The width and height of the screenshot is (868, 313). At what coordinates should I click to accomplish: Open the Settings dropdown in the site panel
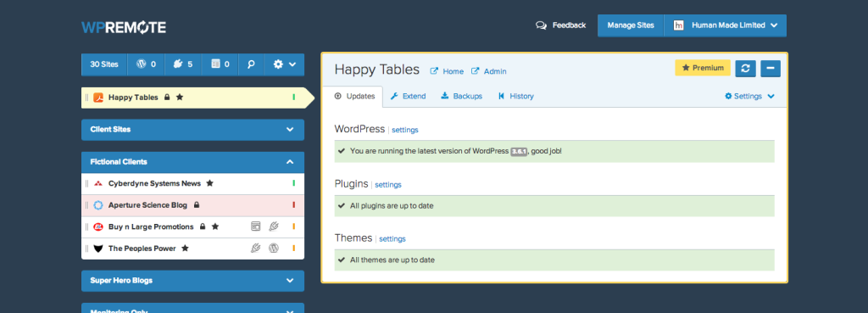[749, 97]
